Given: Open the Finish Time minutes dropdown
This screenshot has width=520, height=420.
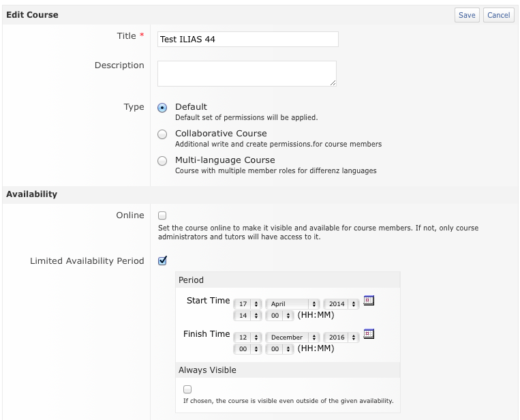Looking at the screenshot, I should [x=280, y=349].
